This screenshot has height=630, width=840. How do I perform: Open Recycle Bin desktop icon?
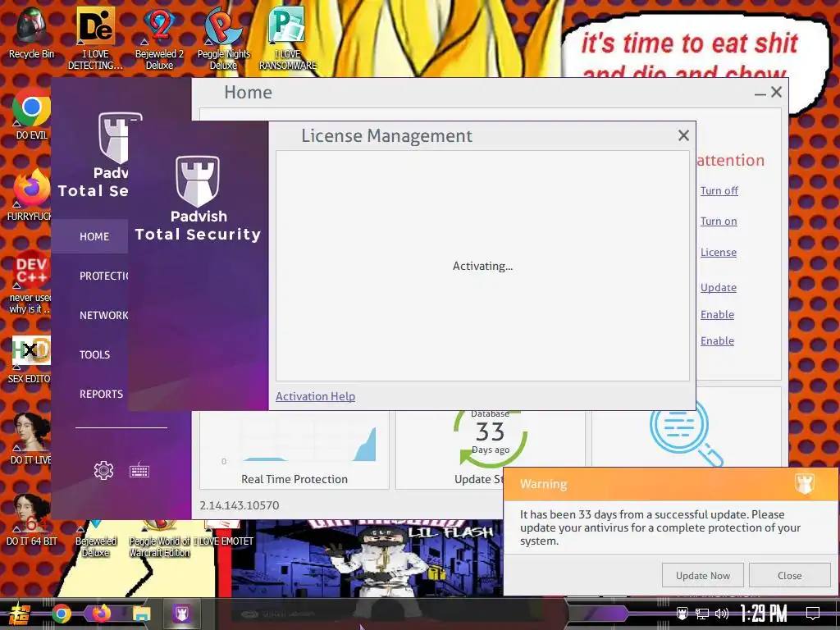click(31, 33)
